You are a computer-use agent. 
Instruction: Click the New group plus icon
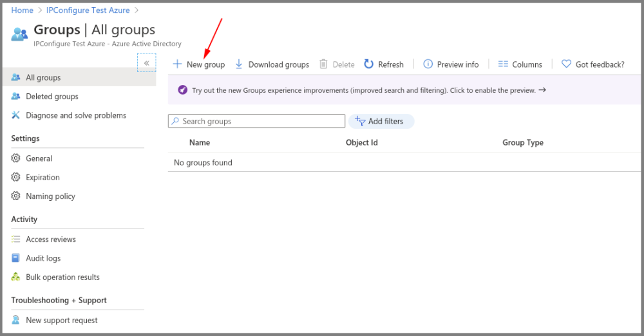click(177, 64)
